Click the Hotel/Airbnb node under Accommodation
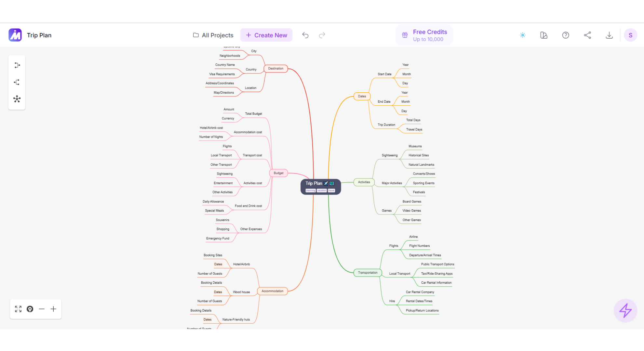Viewport: 644px width, 351px height. 242,265
